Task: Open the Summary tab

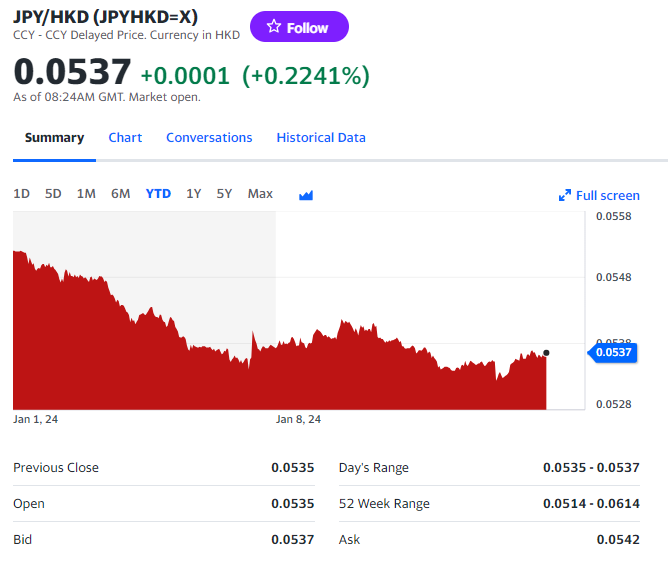Action: [x=54, y=138]
